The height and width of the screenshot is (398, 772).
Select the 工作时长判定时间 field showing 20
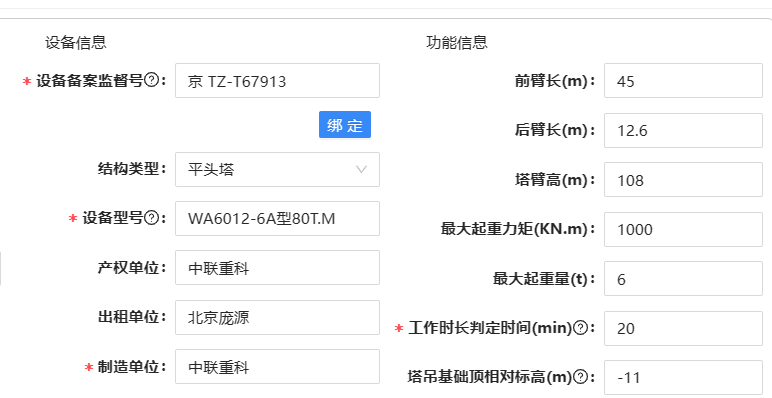(x=683, y=328)
